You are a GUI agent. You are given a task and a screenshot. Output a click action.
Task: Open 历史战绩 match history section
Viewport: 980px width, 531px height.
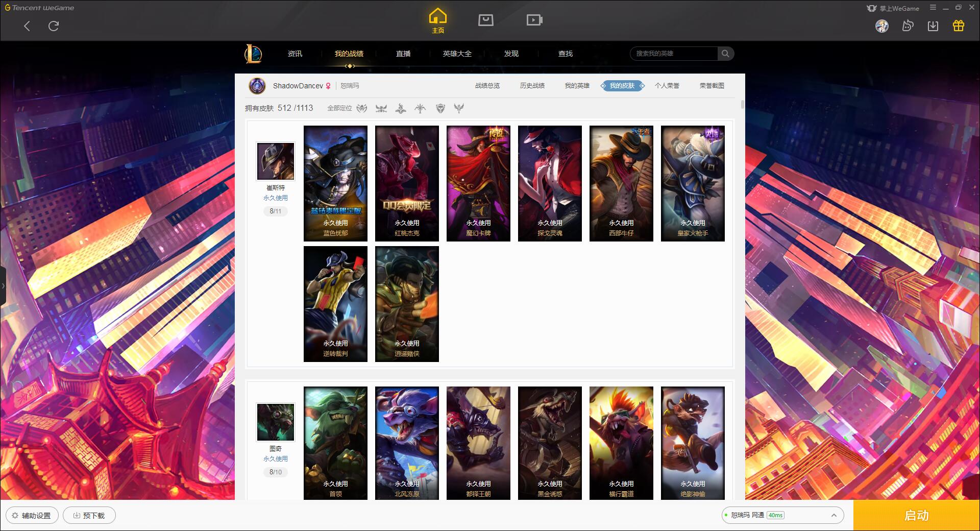coord(532,86)
